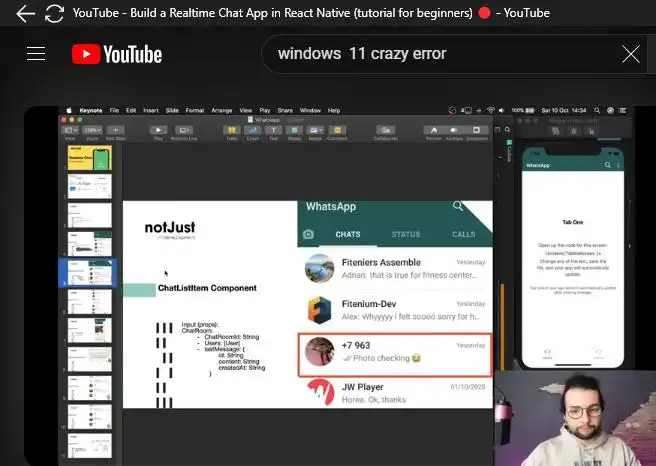Open the File menu in Keynote
656x466 pixels.
pos(114,110)
